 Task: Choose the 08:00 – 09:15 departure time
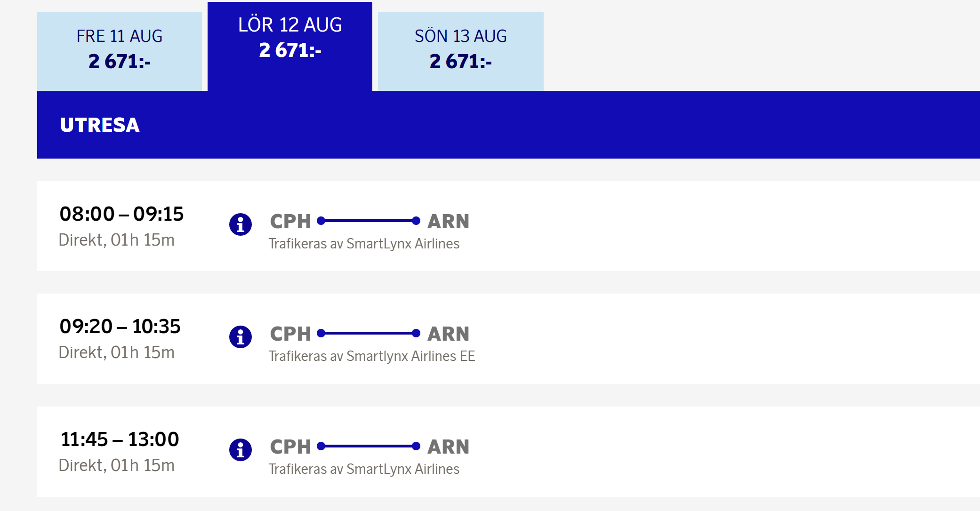pos(121,214)
